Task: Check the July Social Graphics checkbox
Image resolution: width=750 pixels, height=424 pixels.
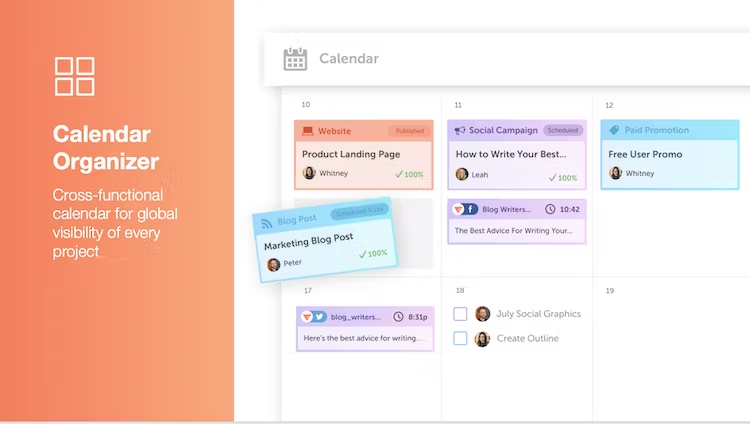Action: click(x=460, y=314)
